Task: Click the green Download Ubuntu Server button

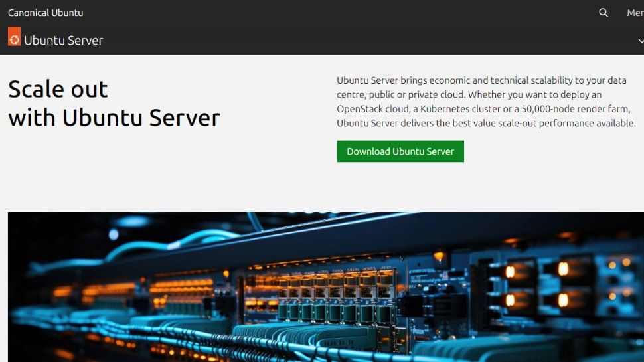Action: pos(400,151)
